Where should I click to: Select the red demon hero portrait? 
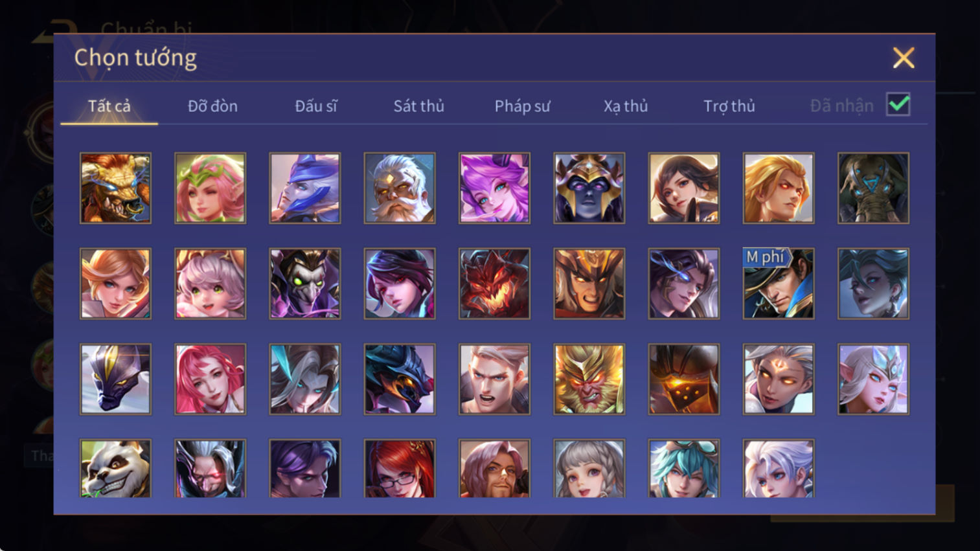pyautogui.click(x=494, y=284)
